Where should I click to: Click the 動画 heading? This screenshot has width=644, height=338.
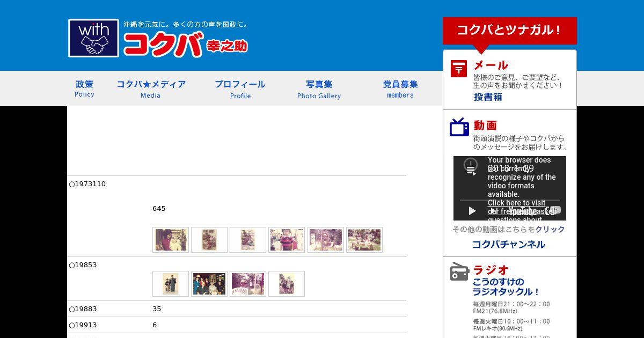485,126
